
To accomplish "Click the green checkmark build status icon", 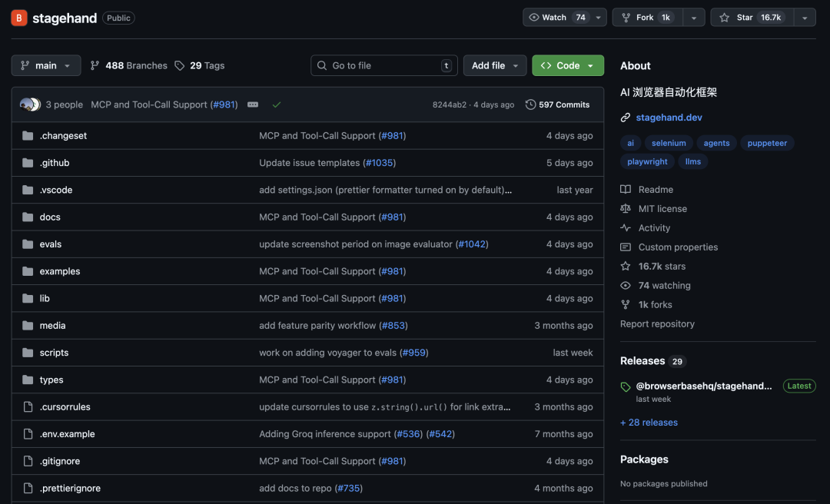I will pyautogui.click(x=277, y=104).
